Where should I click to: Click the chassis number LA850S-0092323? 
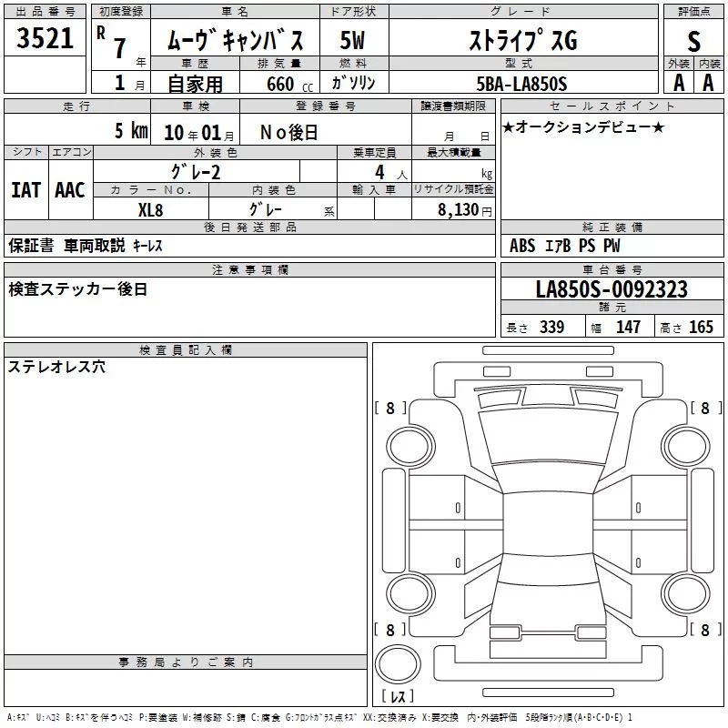tap(612, 289)
